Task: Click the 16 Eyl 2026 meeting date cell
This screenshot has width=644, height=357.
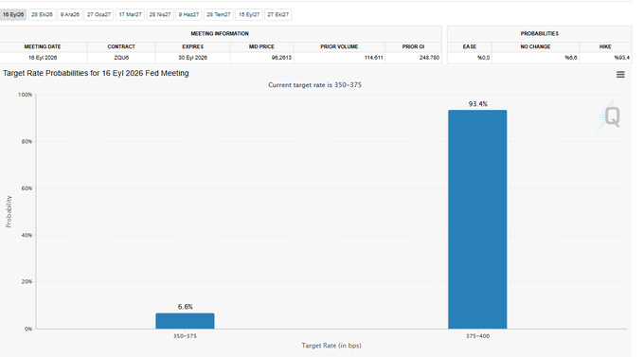Action: point(43,58)
